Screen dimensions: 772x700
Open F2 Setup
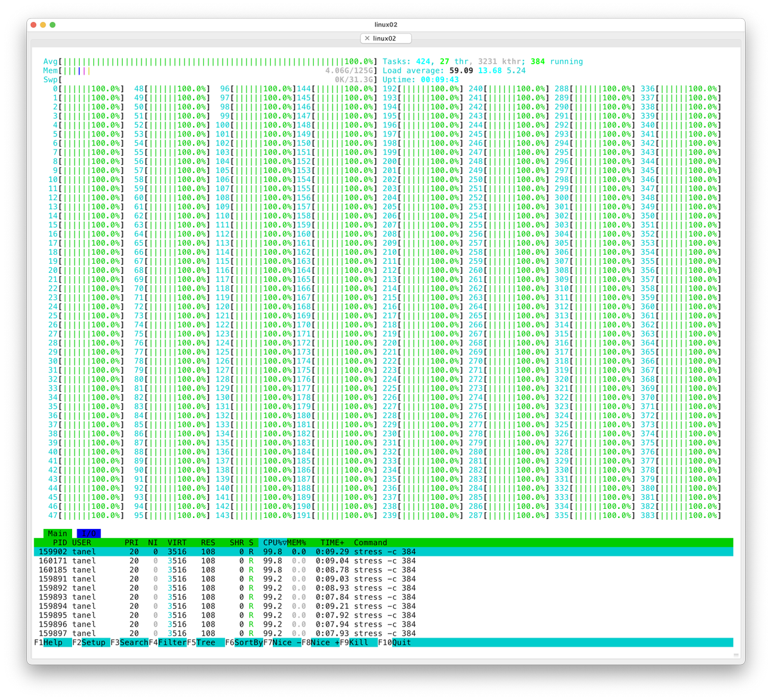pos(91,643)
